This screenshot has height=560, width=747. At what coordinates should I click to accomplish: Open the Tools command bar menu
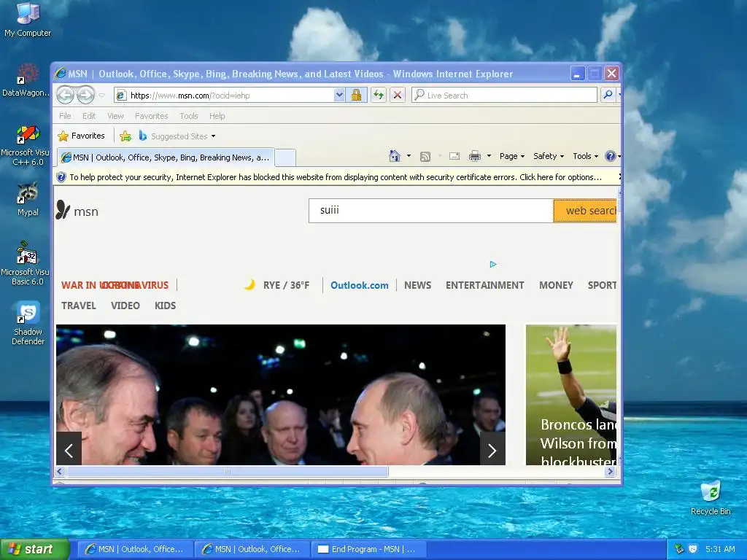click(x=585, y=156)
